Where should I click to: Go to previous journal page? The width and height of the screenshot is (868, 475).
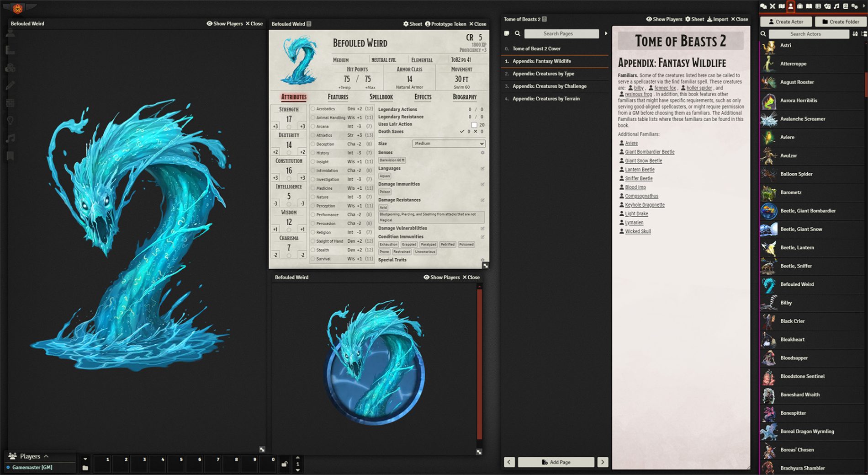tap(509, 462)
